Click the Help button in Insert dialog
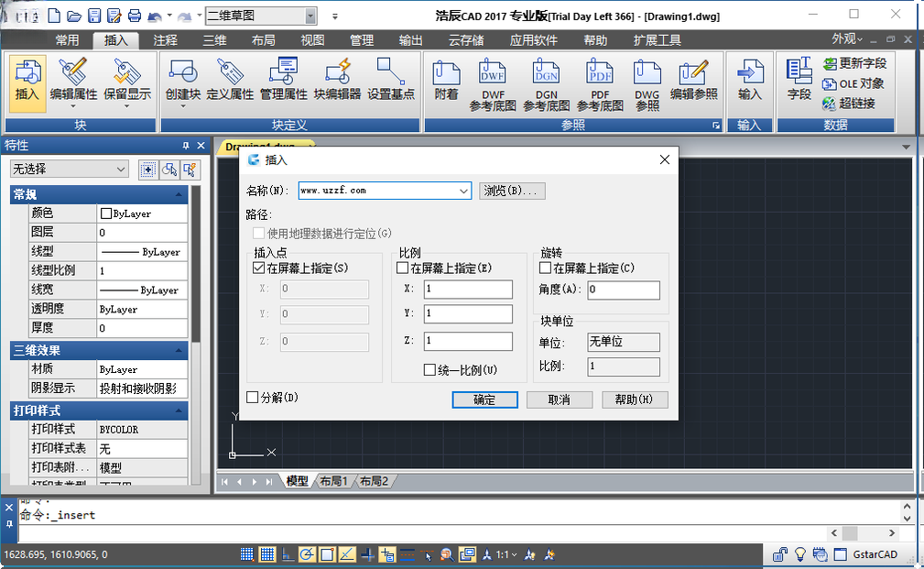 click(x=635, y=399)
